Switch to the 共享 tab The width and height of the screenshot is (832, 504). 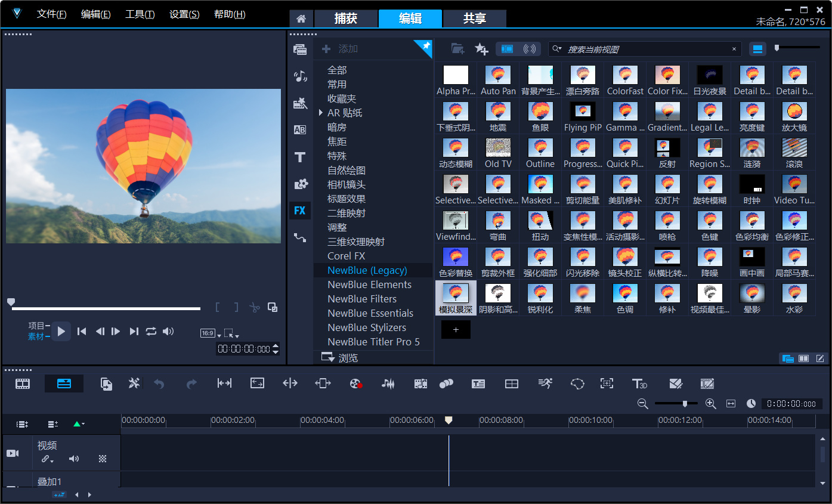475,18
